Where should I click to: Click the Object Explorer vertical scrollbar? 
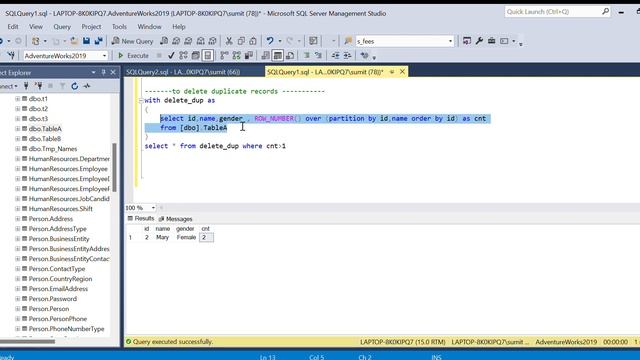pos(114,167)
